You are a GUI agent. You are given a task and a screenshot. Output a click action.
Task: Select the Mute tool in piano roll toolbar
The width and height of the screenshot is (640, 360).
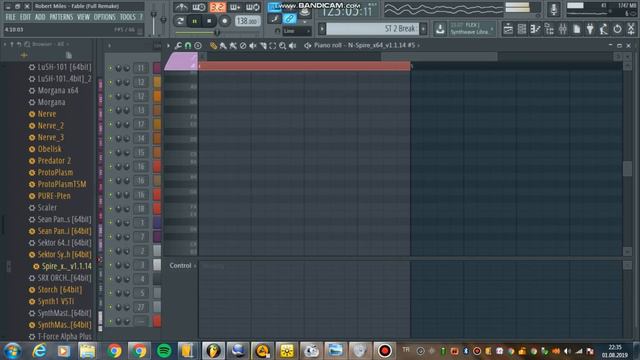point(253,46)
